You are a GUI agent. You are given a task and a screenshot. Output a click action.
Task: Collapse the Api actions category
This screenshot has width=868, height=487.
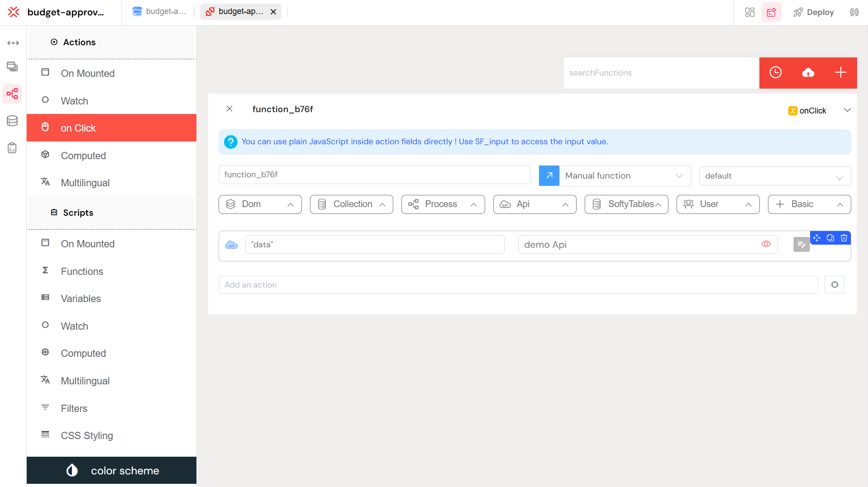click(x=534, y=204)
